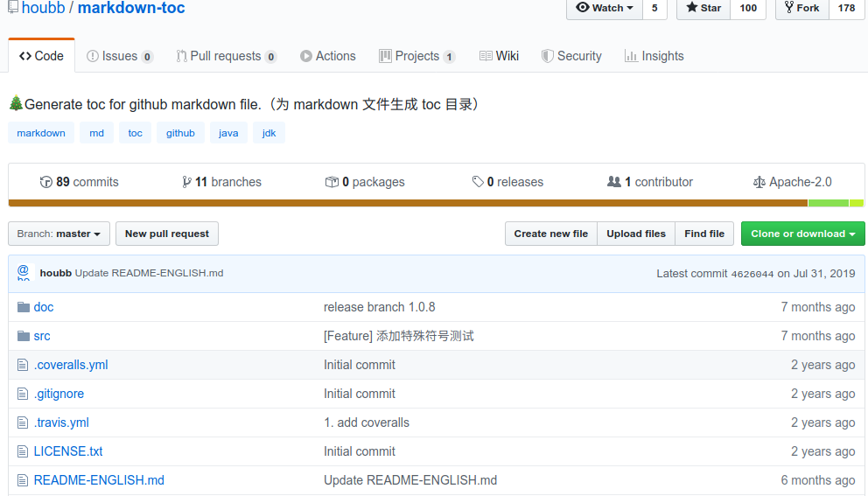868x496 pixels.
Task: Open the houbb owner link
Action: 43,8
